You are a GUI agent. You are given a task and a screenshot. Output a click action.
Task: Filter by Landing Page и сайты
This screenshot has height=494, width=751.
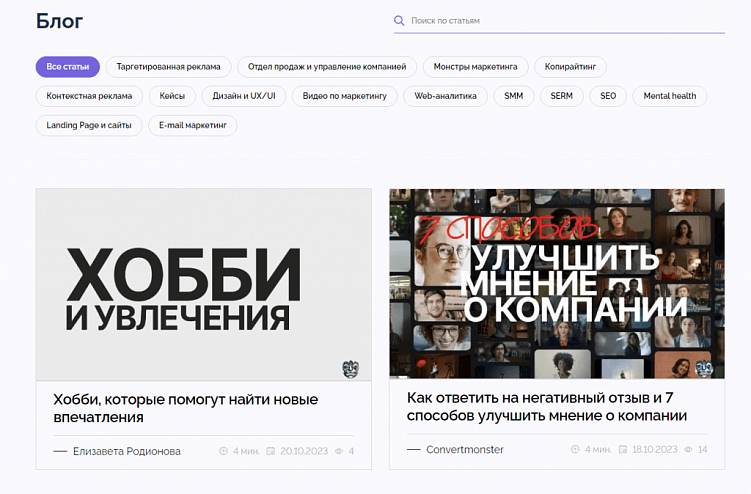(x=89, y=125)
